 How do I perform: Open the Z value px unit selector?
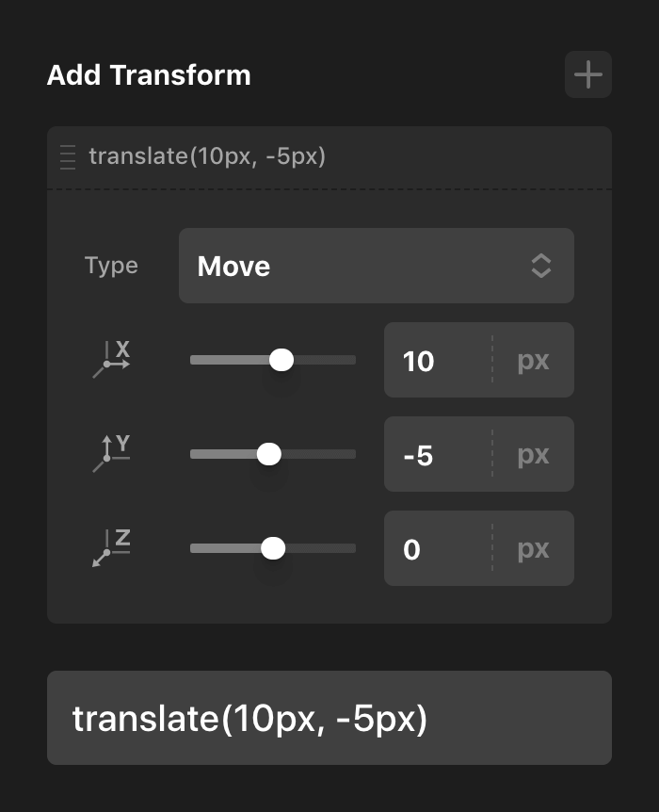pyautogui.click(x=533, y=549)
